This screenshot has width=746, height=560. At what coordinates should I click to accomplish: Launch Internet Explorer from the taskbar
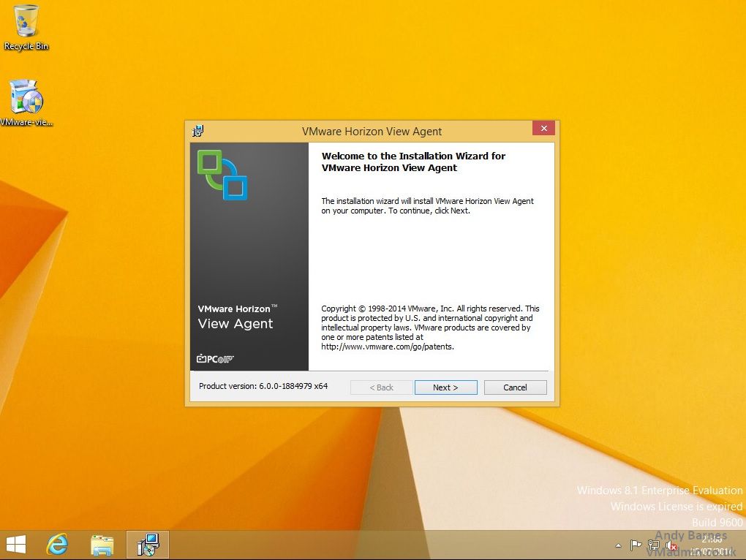click(x=57, y=545)
